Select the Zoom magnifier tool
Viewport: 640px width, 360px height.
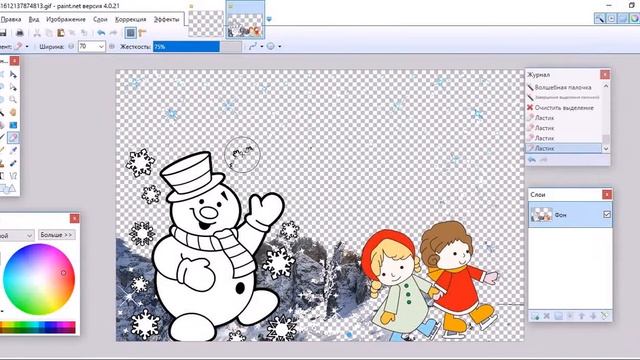pyautogui.click(x=13, y=100)
